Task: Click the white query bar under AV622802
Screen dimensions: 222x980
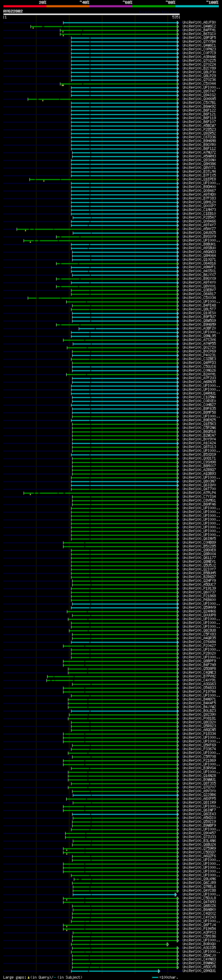Action: 92,14
